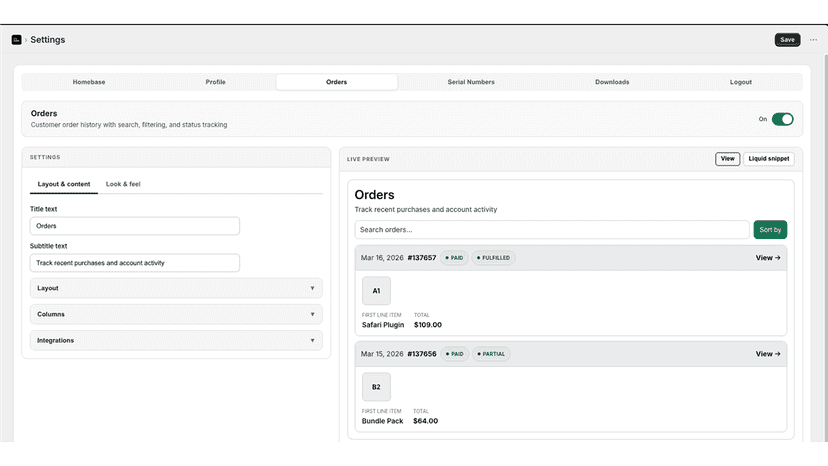Click the $109.00 total
The height and width of the screenshot is (466, 828).
coord(428,325)
